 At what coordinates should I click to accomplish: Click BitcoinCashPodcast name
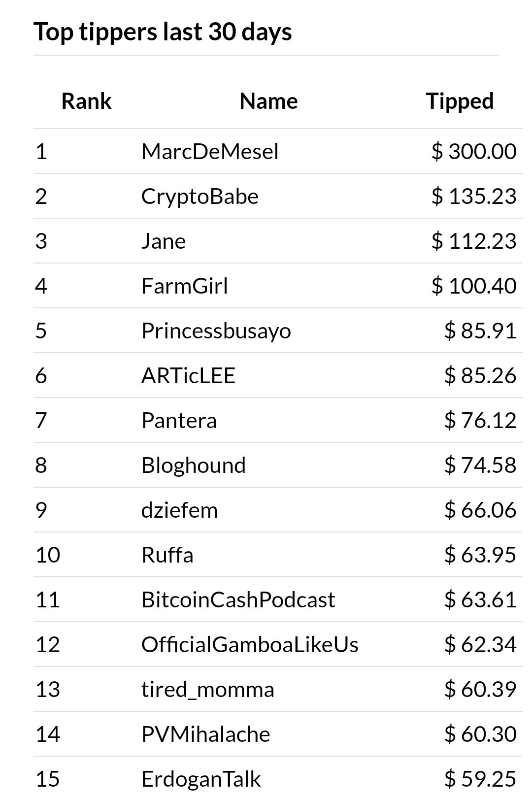point(238,599)
